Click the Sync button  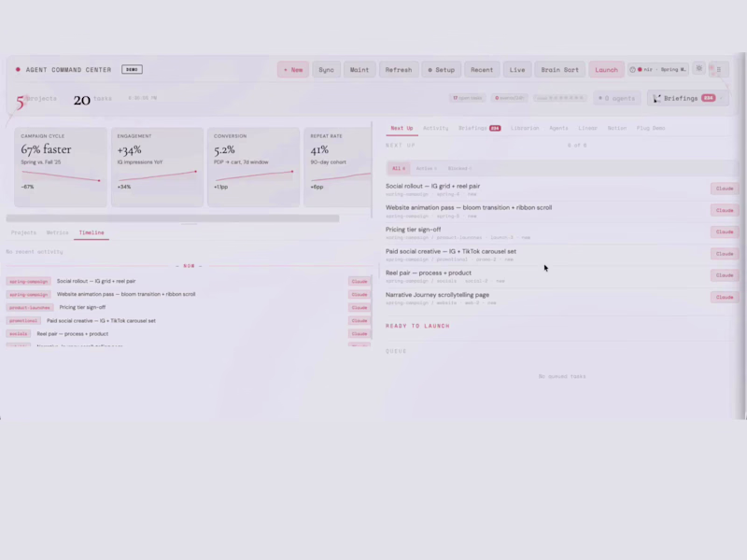click(326, 69)
